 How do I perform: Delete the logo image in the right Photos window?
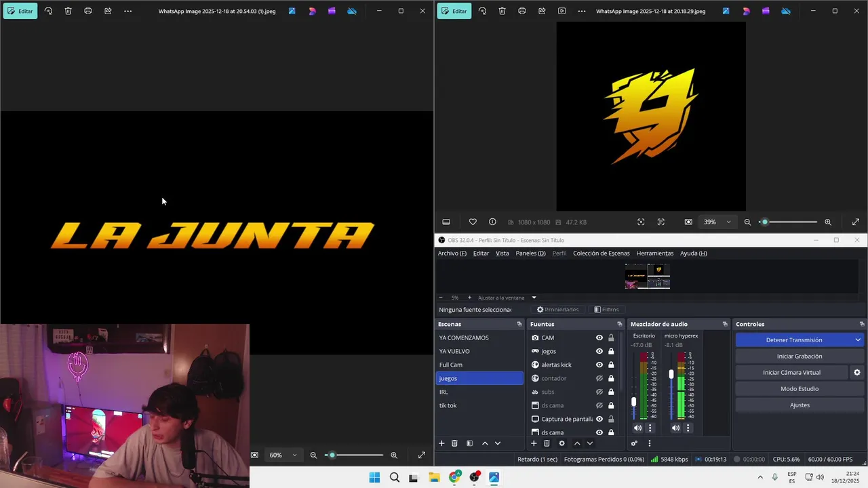(502, 11)
